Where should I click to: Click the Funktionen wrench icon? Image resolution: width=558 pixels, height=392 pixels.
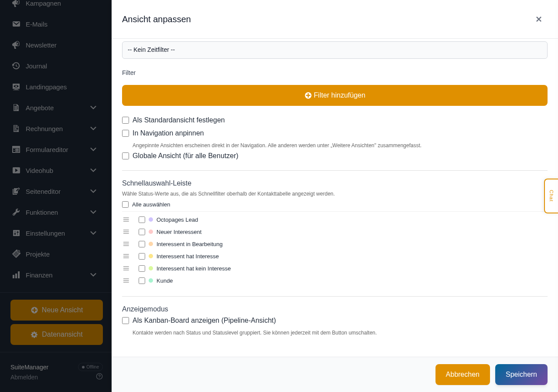coord(16,212)
